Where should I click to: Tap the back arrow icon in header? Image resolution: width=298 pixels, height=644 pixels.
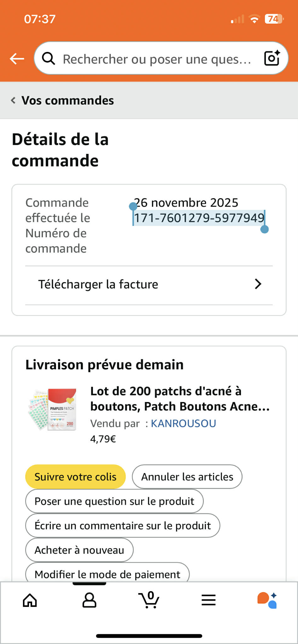[x=17, y=59]
